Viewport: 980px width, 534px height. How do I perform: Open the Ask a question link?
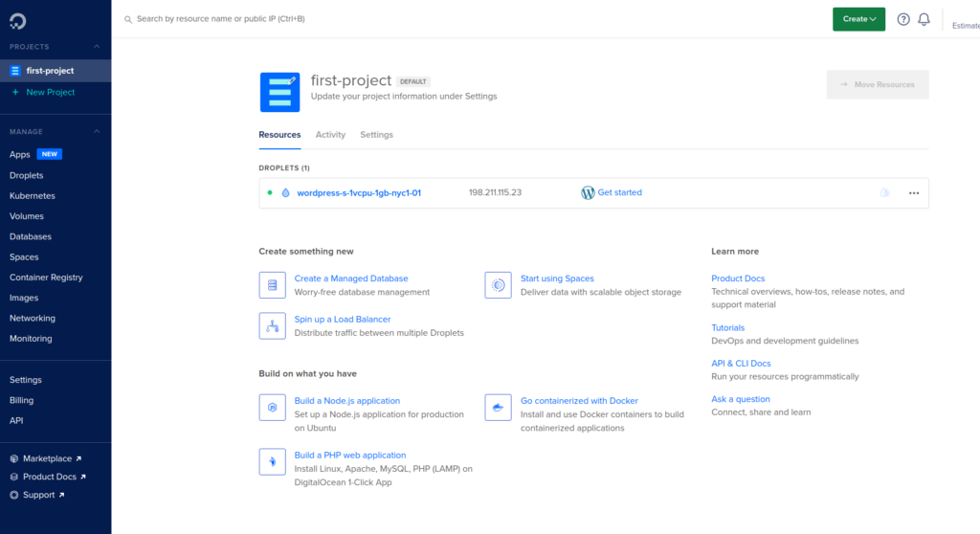coord(740,399)
